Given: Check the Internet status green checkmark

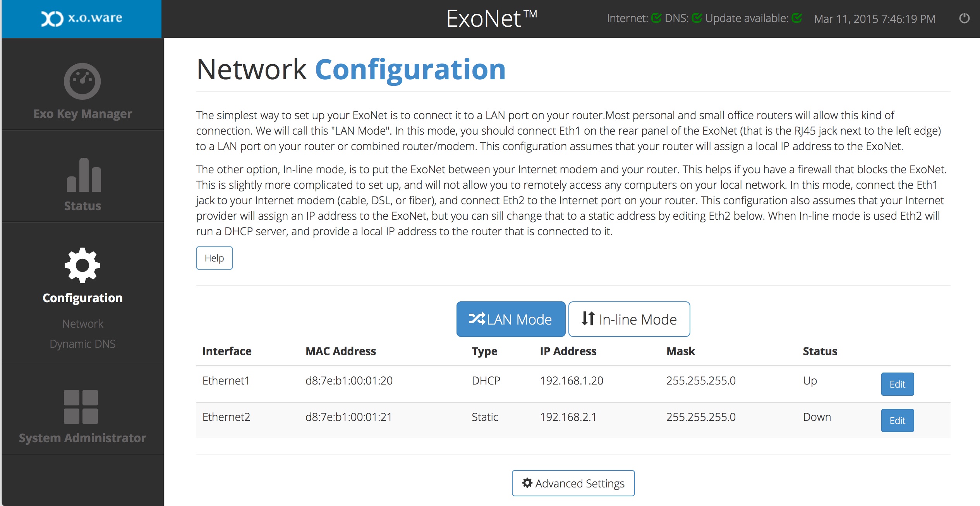Looking at the screenshot, I should pyautogui.click(x=656, y=17).
